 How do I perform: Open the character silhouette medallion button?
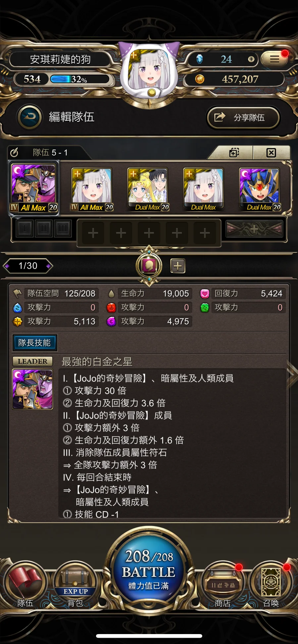pyautogui.click(x=149, y=266)
